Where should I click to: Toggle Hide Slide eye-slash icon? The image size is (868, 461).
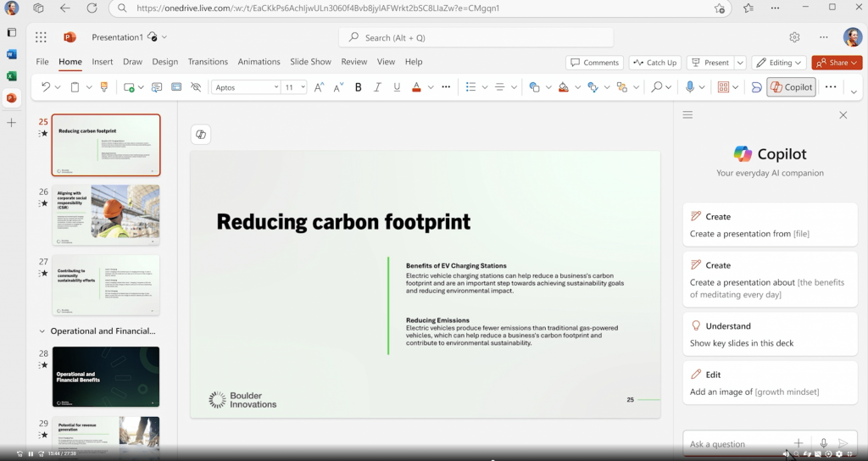tap(196, 87)
